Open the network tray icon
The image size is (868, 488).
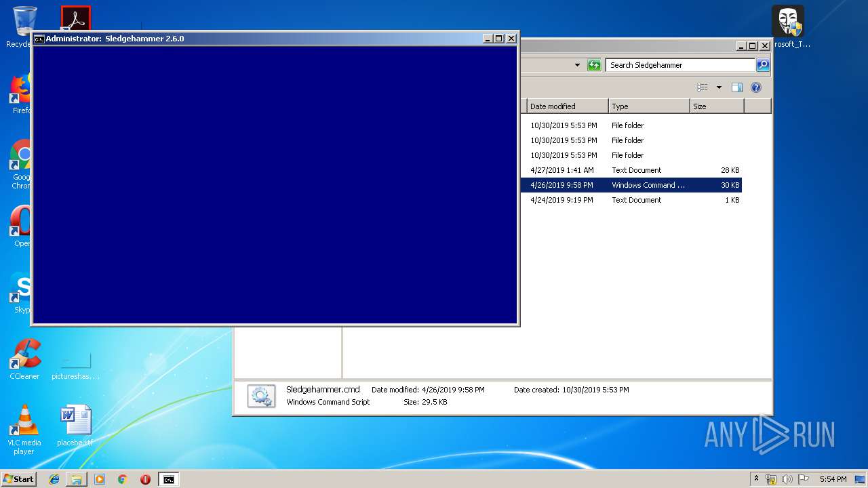[x=771, y=479]
